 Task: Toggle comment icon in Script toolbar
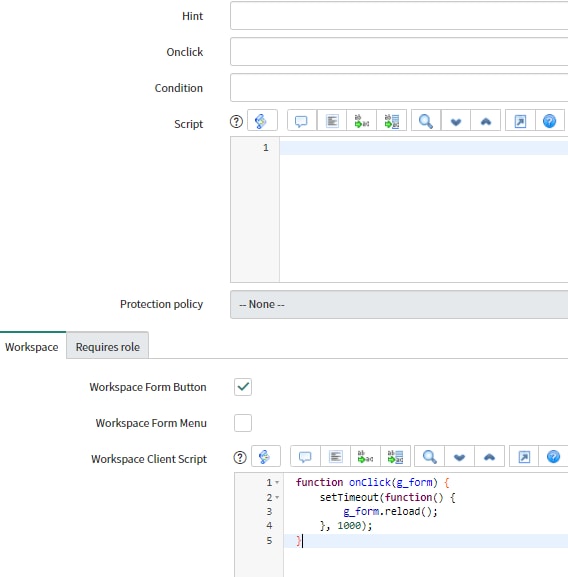point(302,121)
